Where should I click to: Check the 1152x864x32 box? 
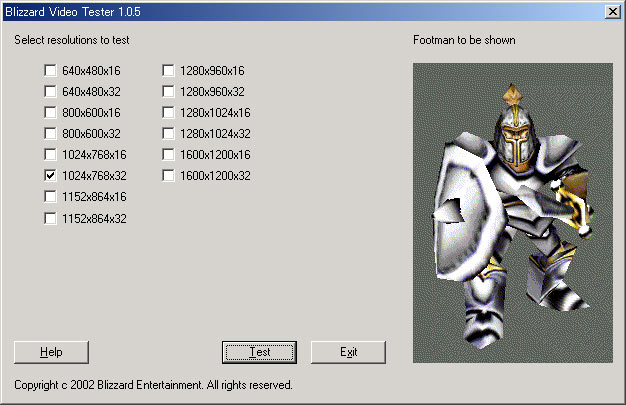(x=50, y=218)
